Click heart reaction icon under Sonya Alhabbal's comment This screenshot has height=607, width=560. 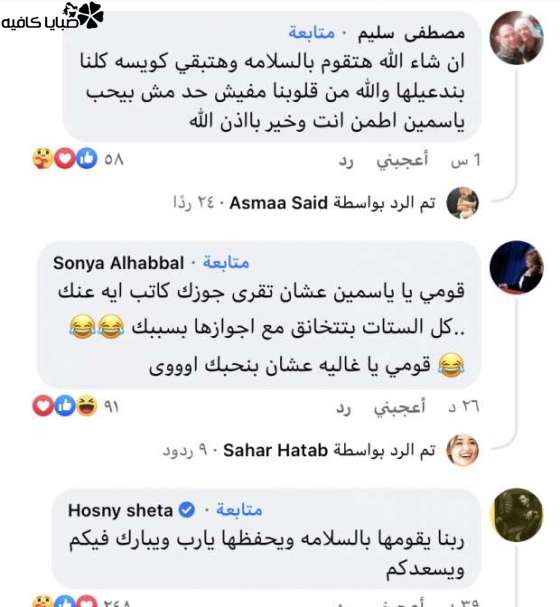[x=43, y=406]
